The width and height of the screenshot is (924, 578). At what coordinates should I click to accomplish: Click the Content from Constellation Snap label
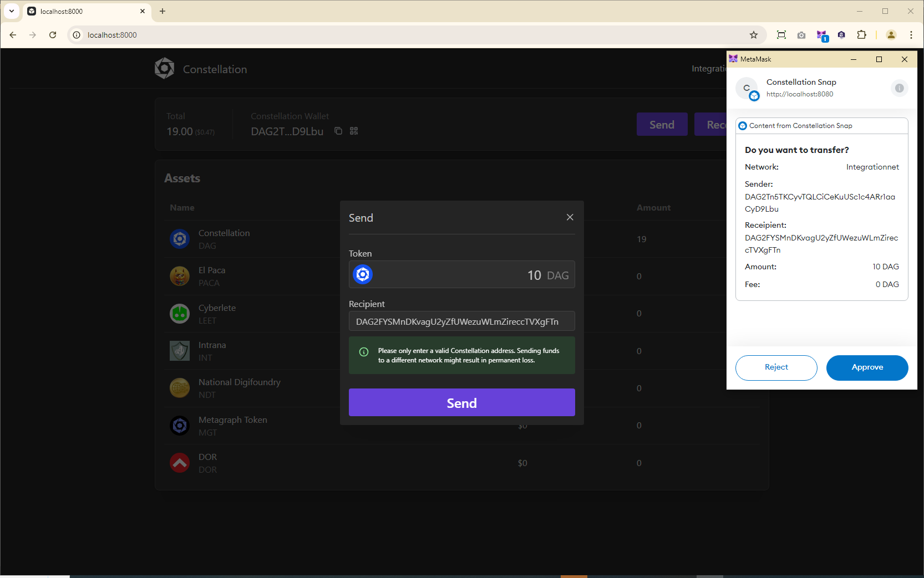[800, 126]
